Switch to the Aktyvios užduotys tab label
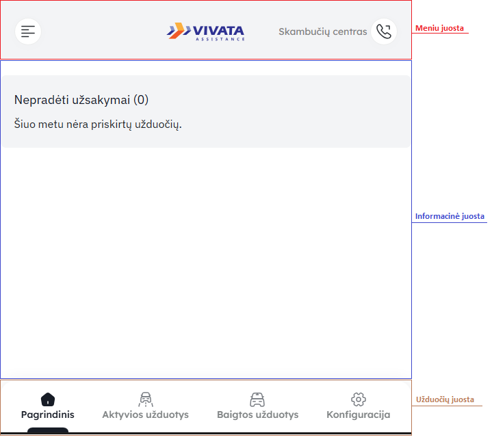This screenshot has width=492, height=448. click(145, 414)
